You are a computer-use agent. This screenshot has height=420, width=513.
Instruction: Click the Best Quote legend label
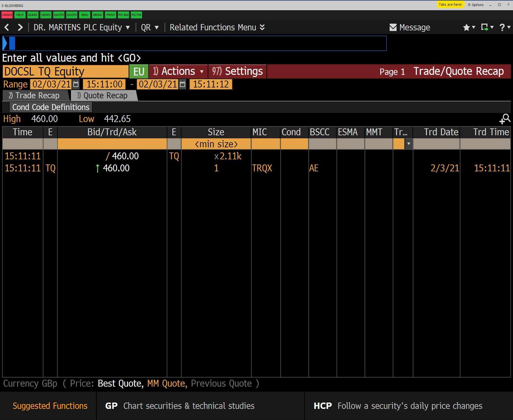120,384
